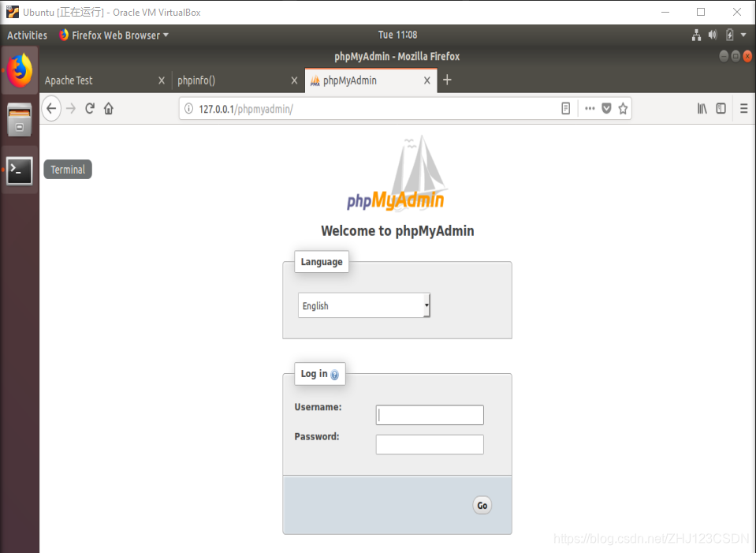Click the battery status icon
Image resolution: width=756 pixels, height=553 pixels.
click(x=729, y=35)
